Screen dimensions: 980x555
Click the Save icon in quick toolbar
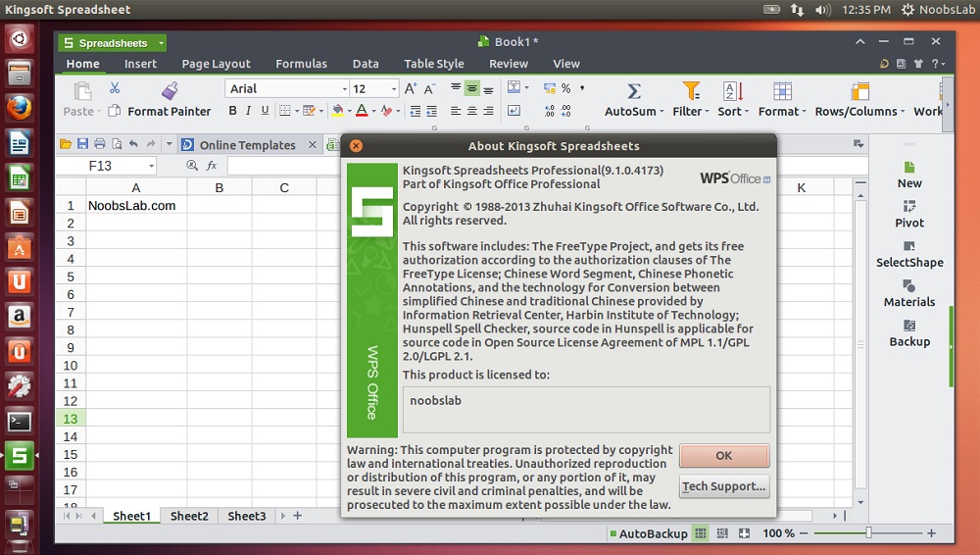tap(82, 144)
